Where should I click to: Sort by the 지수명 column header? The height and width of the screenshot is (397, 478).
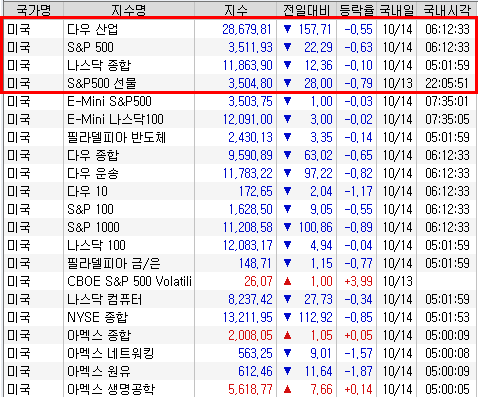click(129, 10)
